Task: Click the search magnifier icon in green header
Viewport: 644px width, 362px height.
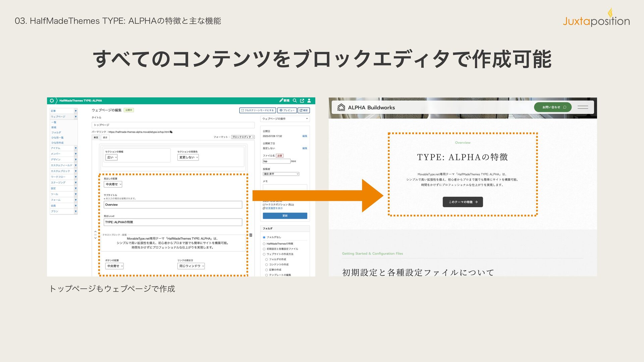Action: pyautogui.click(x=294, y=101)
